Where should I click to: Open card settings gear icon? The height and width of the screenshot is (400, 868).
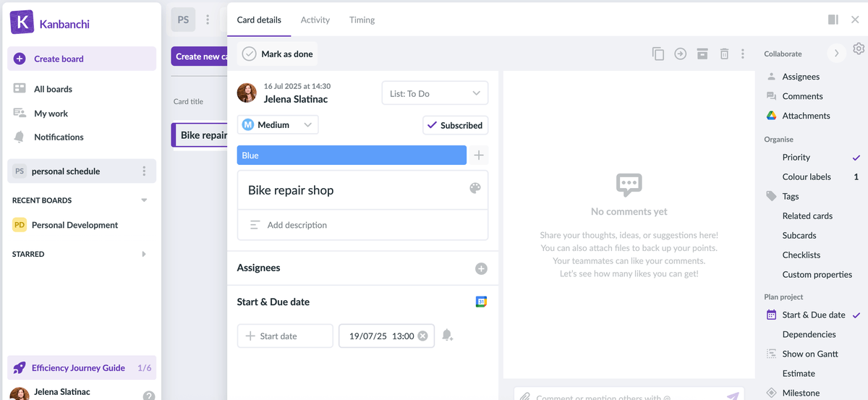click(x=859, y=48)
